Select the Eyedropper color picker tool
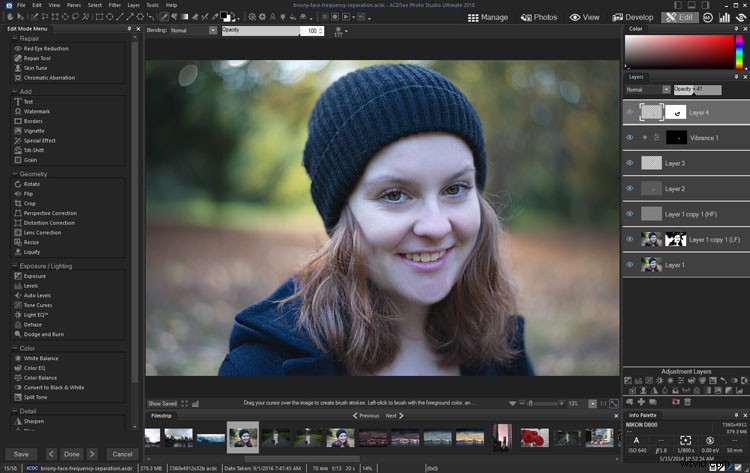 [x=215, y=17]
